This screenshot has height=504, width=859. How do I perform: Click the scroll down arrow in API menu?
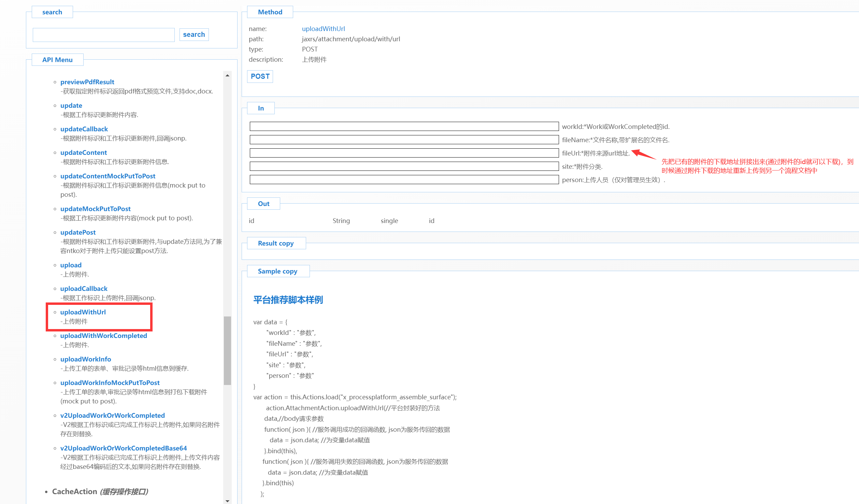pos(227,501)
